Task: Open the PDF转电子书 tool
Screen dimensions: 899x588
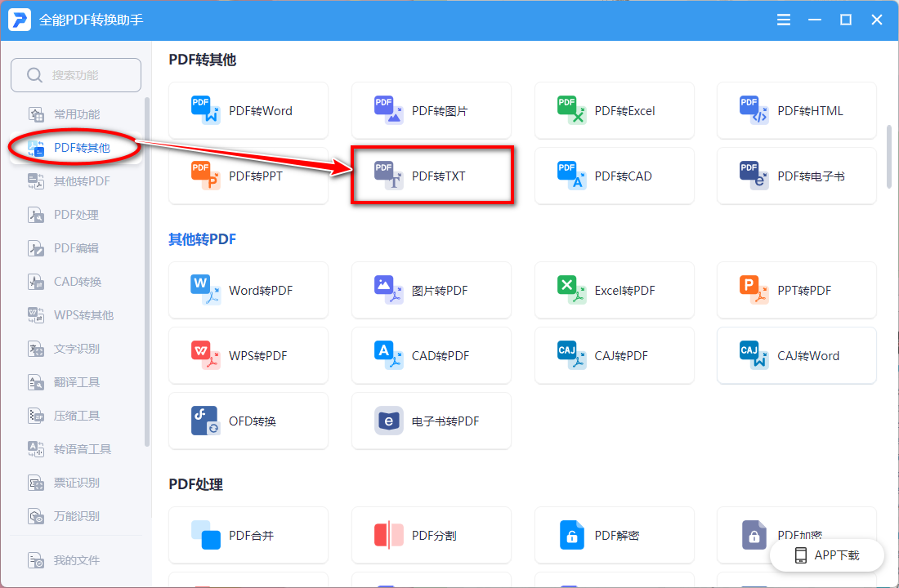Action: [796, 176]
